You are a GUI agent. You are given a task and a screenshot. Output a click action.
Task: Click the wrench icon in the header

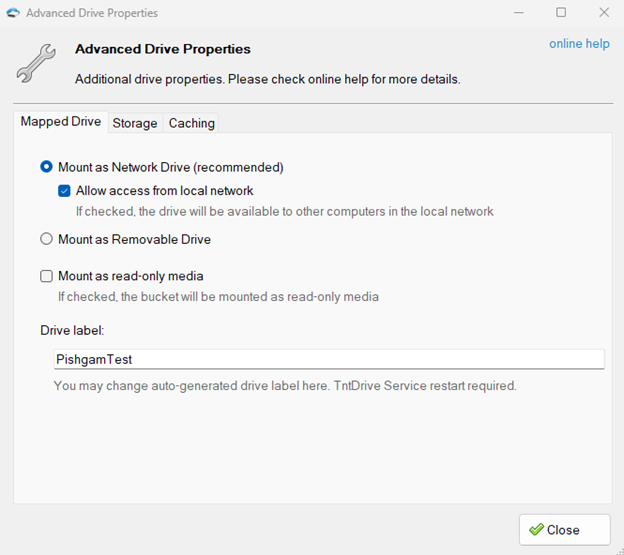pos(36,63)
